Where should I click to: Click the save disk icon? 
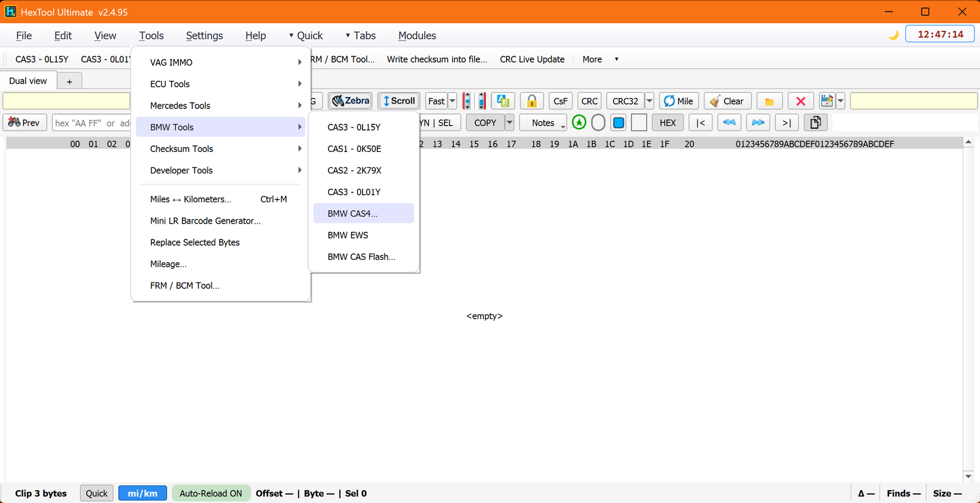827,101
